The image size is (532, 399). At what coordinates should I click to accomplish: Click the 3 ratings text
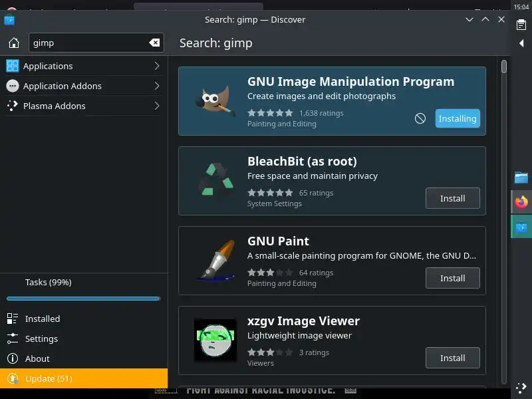(x=314, y=352)
